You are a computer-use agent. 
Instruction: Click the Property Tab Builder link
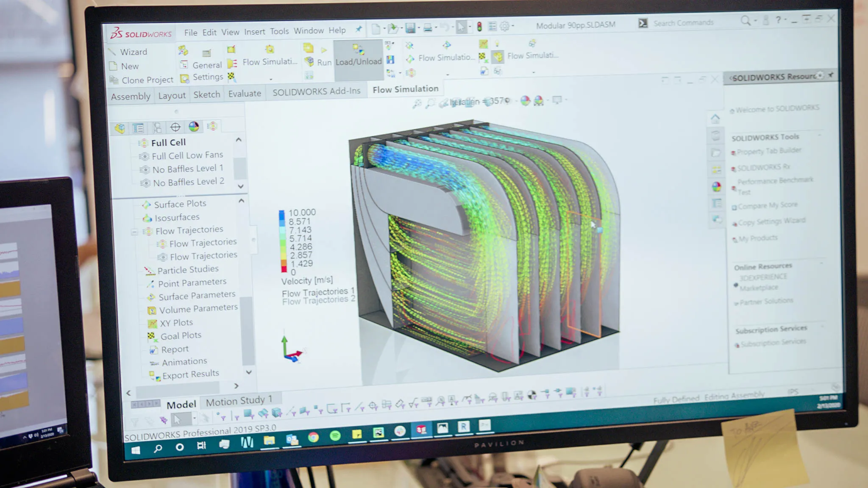click(x=768, y=151)
